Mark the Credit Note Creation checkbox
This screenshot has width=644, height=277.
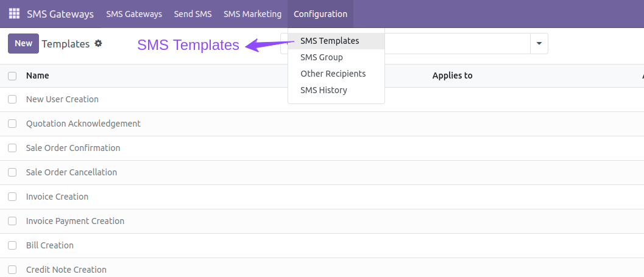point(12,270)
